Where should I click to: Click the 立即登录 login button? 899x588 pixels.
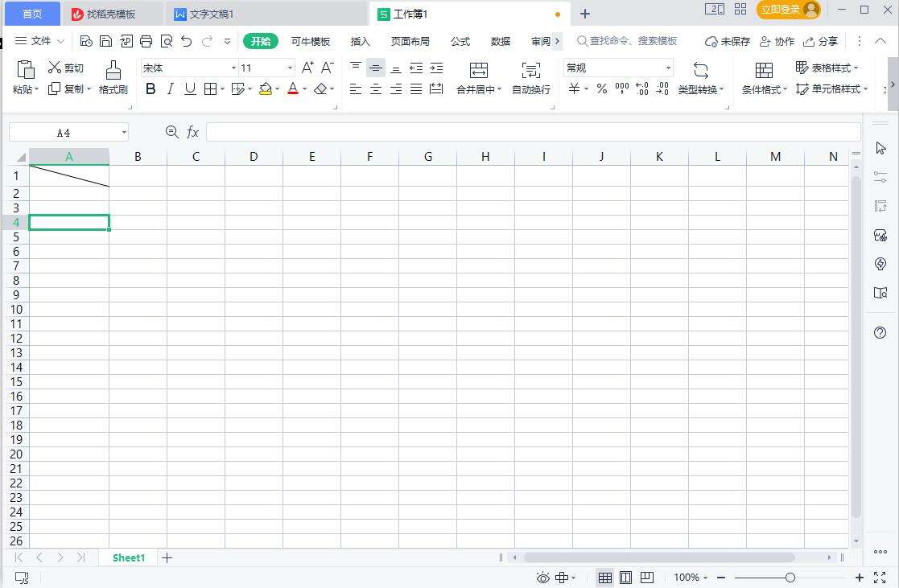[789, 9]
